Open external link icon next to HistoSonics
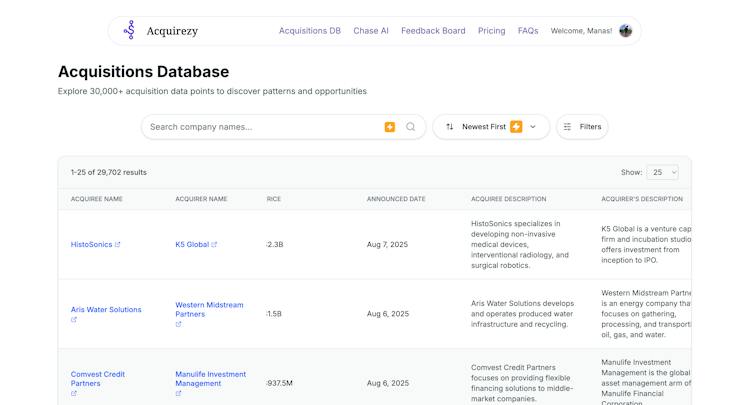Screen dimensions: 750x405 pos(118,244)
